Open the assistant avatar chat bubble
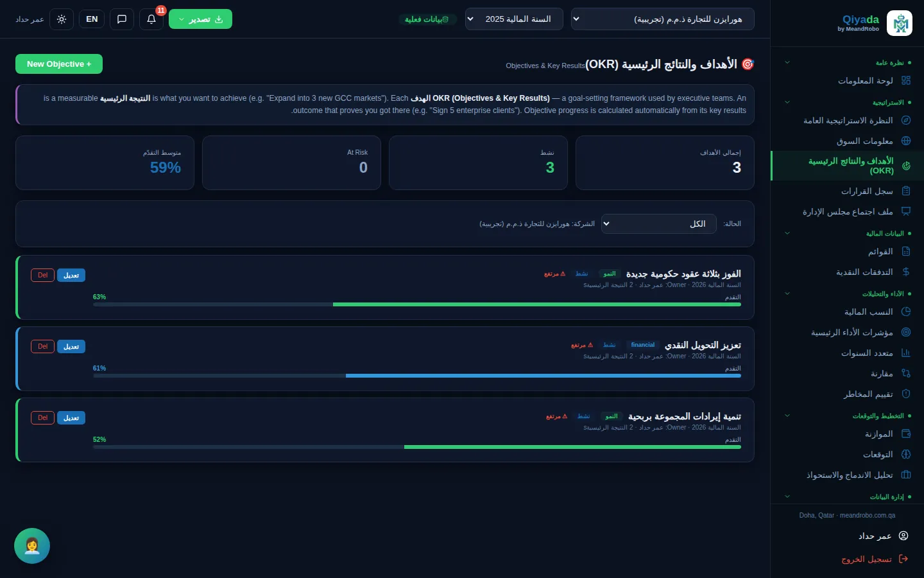Screen dimensions: 924x578 point(32,546)
